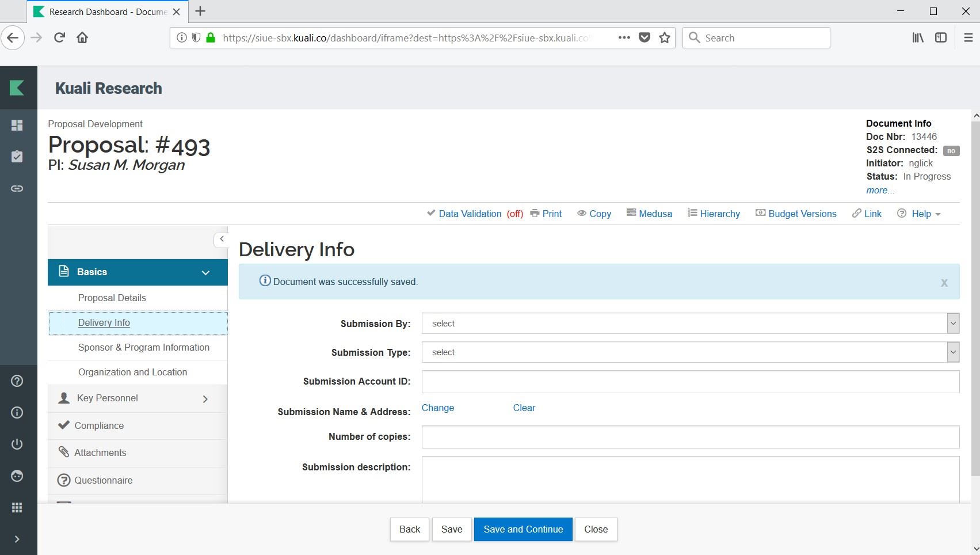Open the dashboard icon in left sidebar
The width and height of the screenshot is (980, 555).
pyautogui.click(x=17, y=126)
